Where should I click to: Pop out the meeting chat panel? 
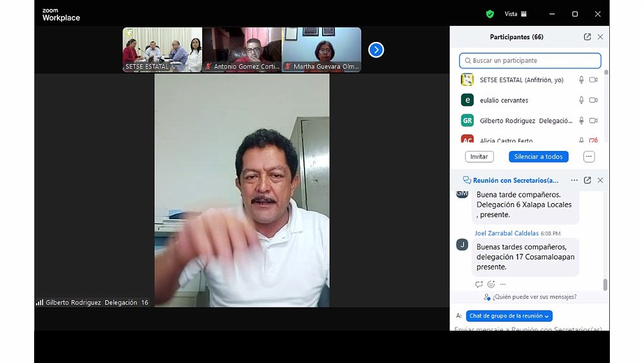click(x=587, y=181)
